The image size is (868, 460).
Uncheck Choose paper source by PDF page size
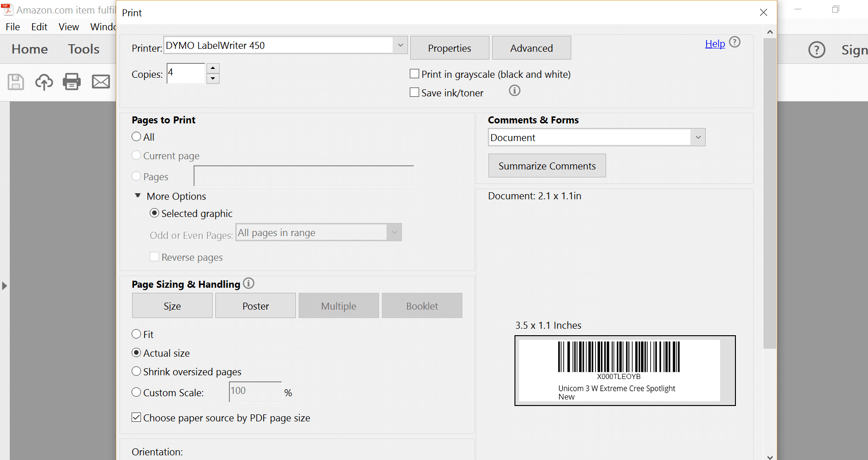tap(136, 417)
